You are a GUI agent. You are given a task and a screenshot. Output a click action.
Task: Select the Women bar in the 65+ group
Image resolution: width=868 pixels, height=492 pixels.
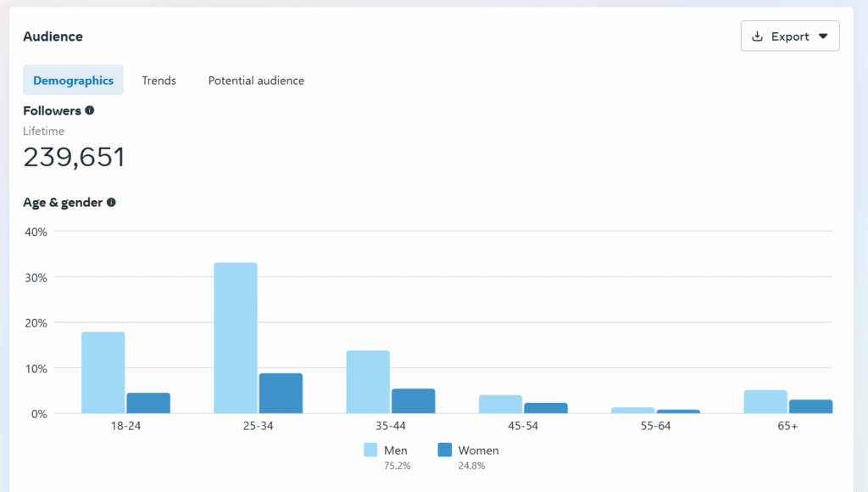pos(808,407)
